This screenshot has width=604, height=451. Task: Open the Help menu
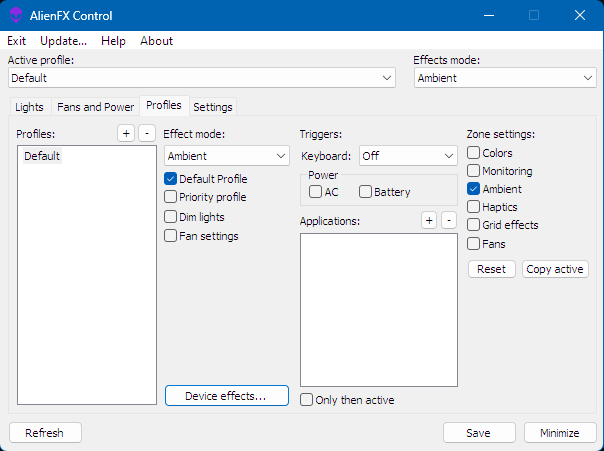click(113, 41)
